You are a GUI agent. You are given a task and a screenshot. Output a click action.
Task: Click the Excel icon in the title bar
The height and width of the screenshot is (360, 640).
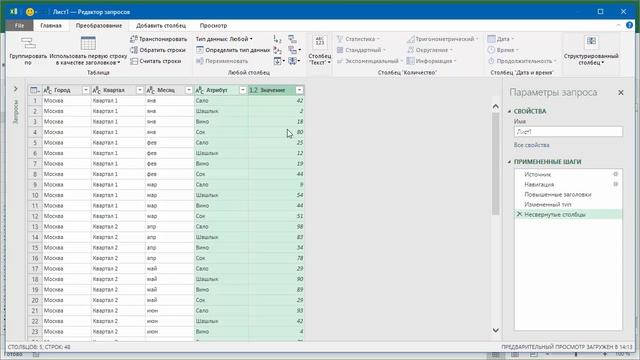(13, 11)
